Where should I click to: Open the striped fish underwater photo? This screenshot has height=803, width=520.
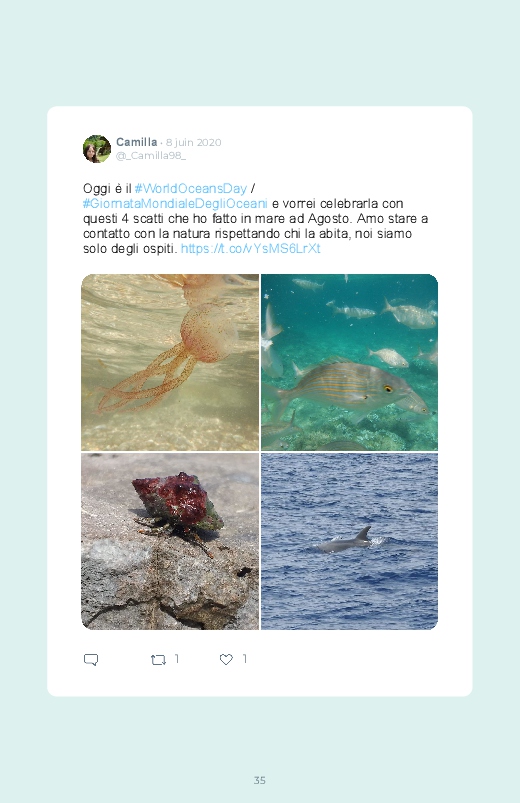pyautogui.click(x=349, y=362)
